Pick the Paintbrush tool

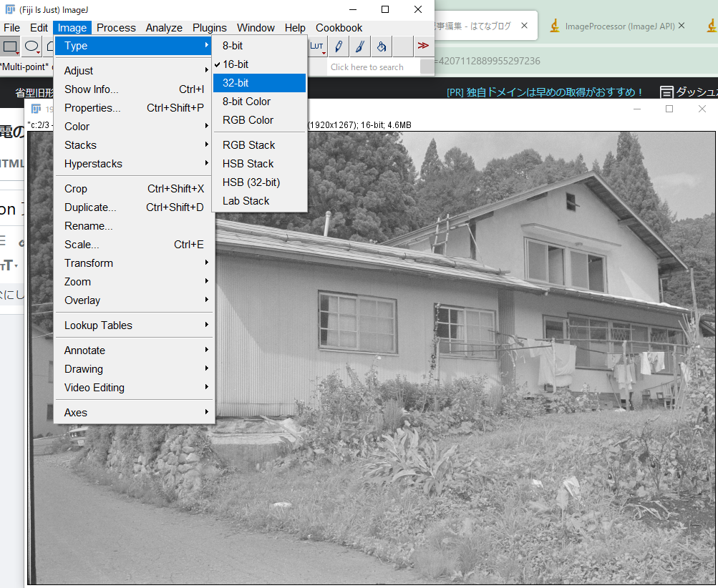pos(359,46)
